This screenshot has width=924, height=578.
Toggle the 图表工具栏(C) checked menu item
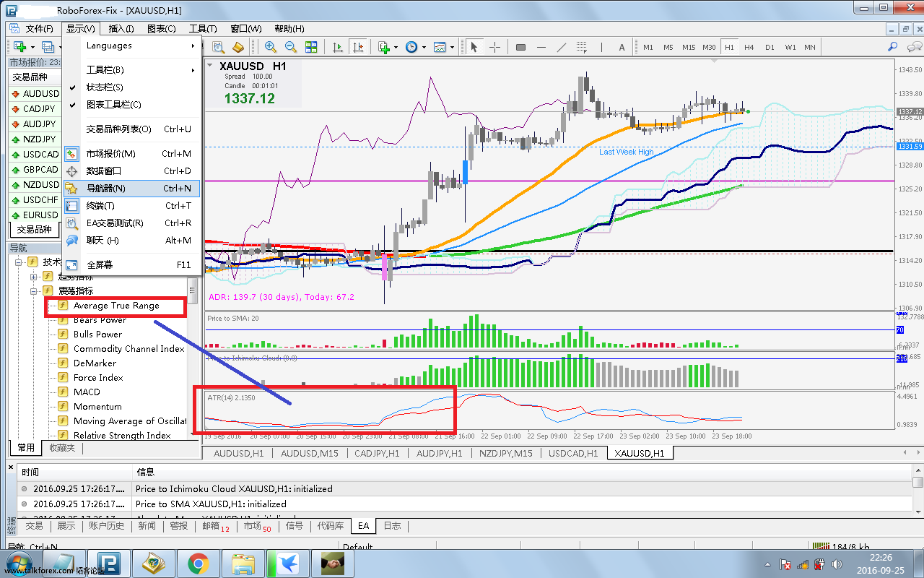pyautogui.click(x=131, y=105)
